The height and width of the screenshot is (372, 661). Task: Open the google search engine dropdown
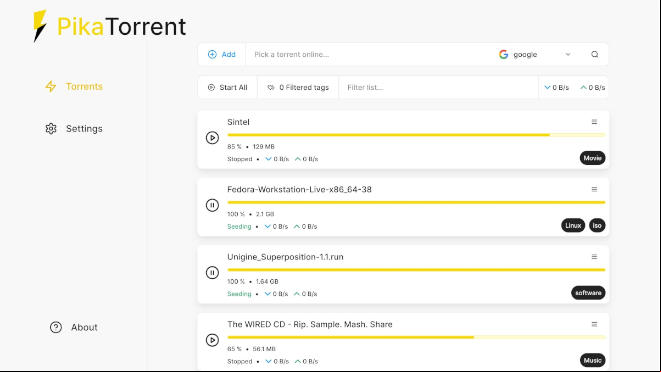point(535,54)
